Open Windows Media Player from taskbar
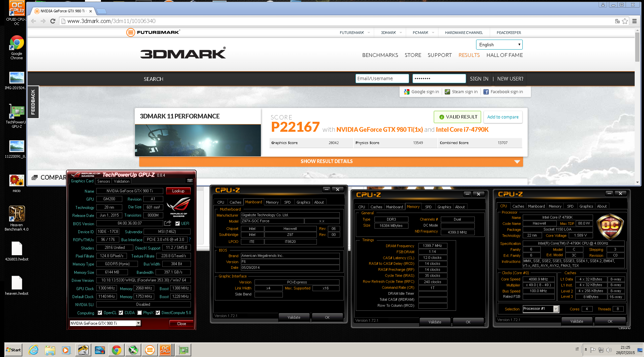This screenshot has height=357, width=644. [66, 350]
